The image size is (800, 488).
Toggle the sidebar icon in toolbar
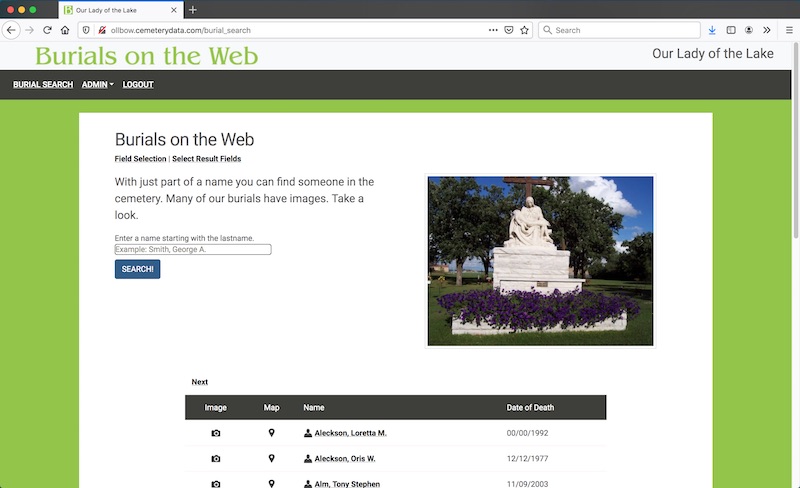[731, 30]
